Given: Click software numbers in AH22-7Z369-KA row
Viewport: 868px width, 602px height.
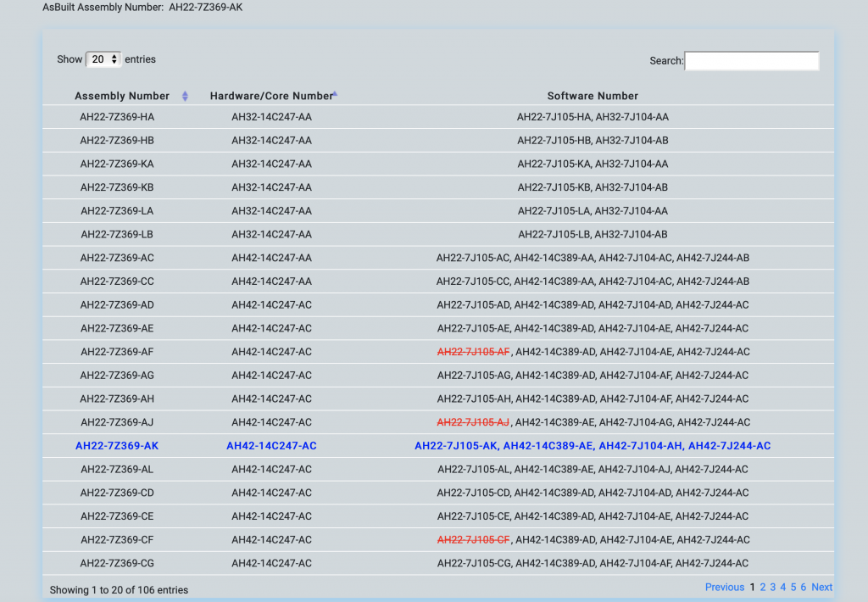Looking at the screenshot, I should (x=593, y=164).
